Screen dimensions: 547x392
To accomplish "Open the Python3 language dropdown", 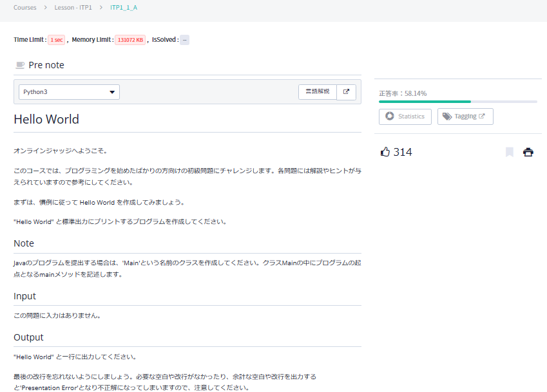I will point(69,91).
